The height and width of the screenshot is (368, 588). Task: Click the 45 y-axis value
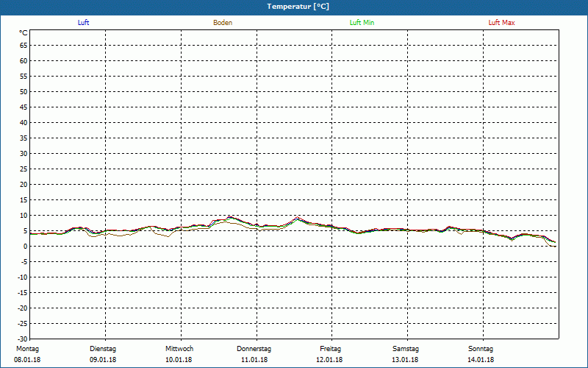[24, 107]
